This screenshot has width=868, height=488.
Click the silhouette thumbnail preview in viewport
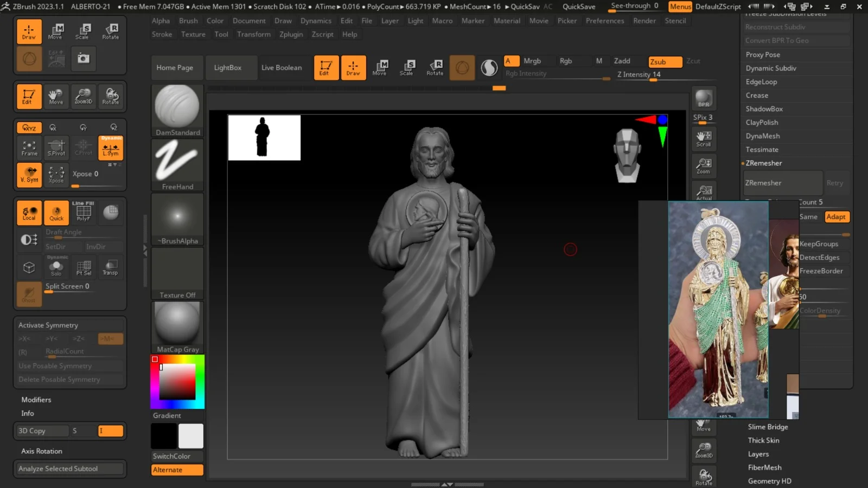tap(264, 138)
